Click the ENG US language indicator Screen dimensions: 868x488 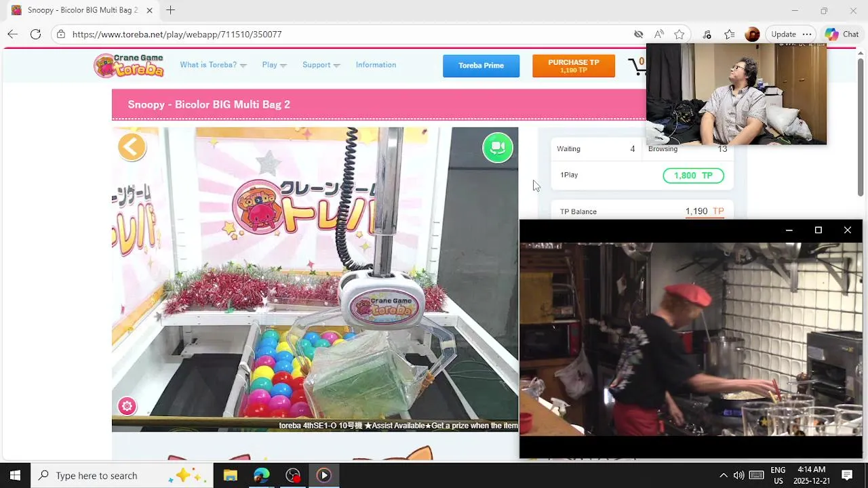(778, 475)
